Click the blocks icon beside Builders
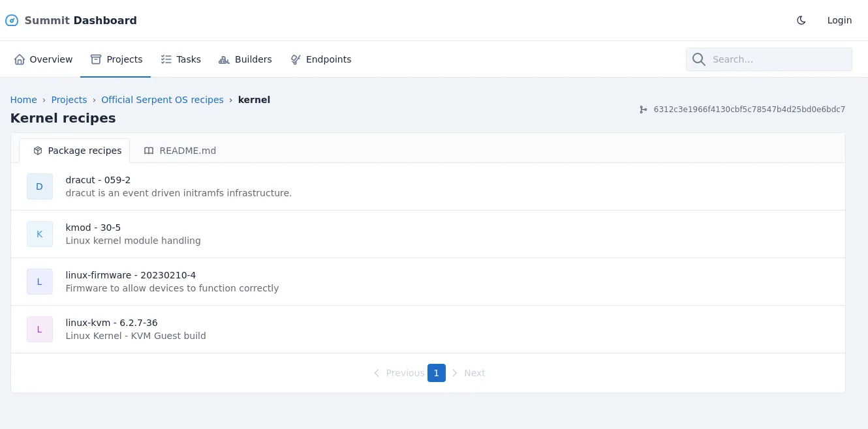This screenshot has width=868, height=429. pos(225,59)
